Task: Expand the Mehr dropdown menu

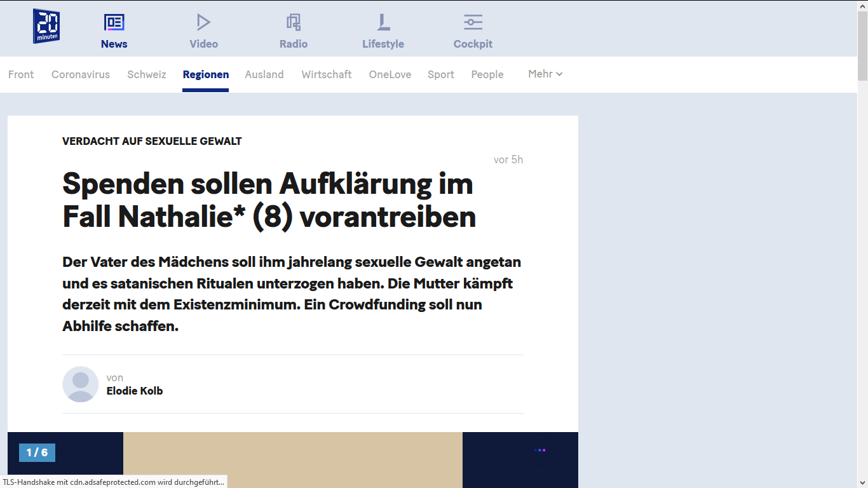Action: [545, 74]
